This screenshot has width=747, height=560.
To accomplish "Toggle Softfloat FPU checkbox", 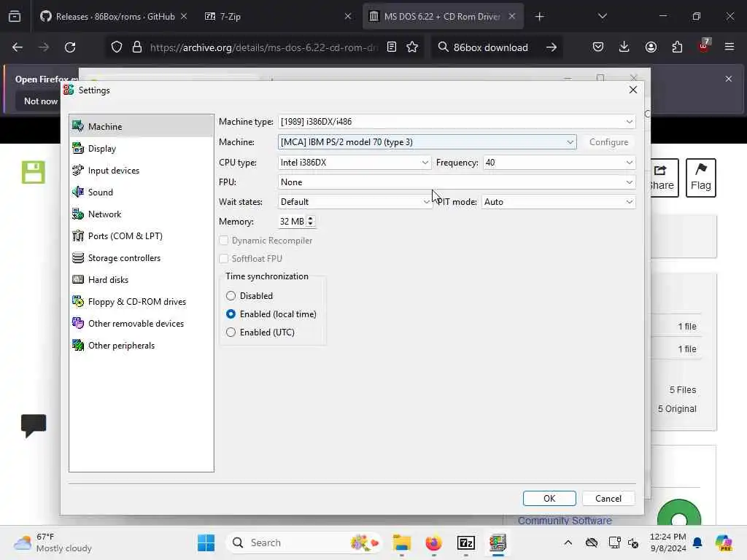I will click(x=223, y=259).
